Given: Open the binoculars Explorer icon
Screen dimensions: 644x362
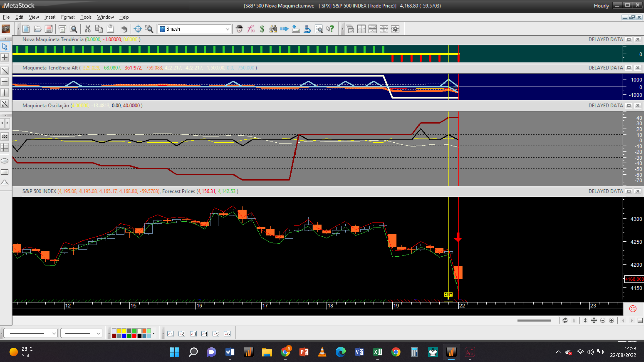Looking at the screenshot, I should 273,29.
